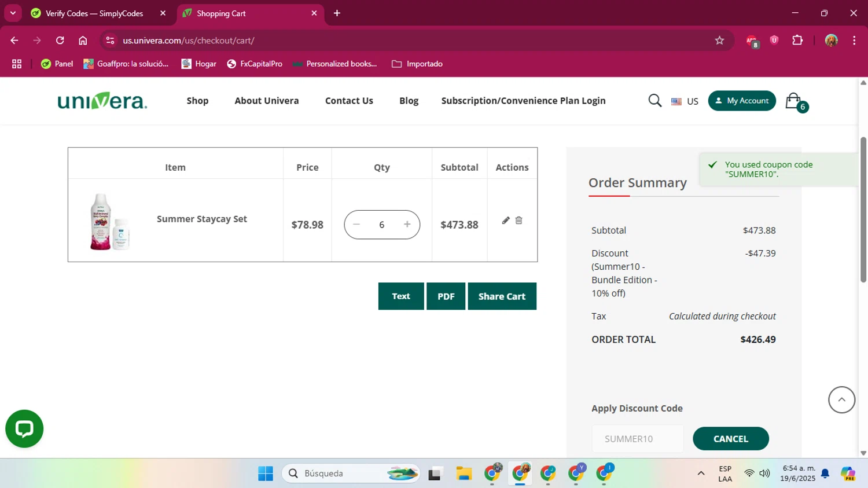Reload the page

coord(60,41)
